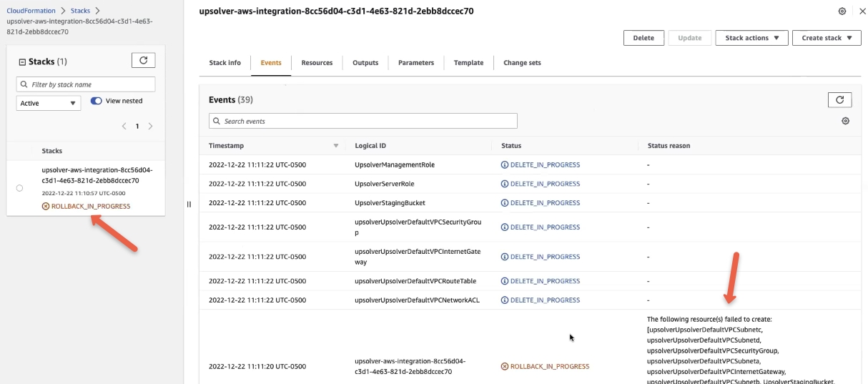868x384 pixels.
Task: Switch to the Resources tab
Action: click(x=317, y=63)
